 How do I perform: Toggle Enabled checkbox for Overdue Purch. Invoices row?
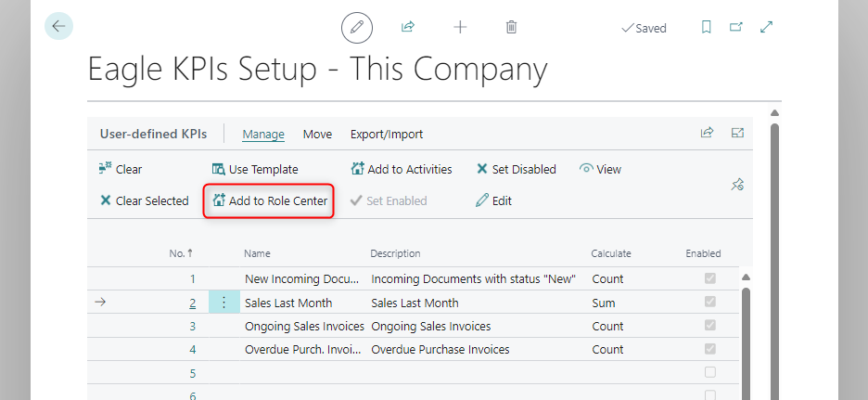709,349
